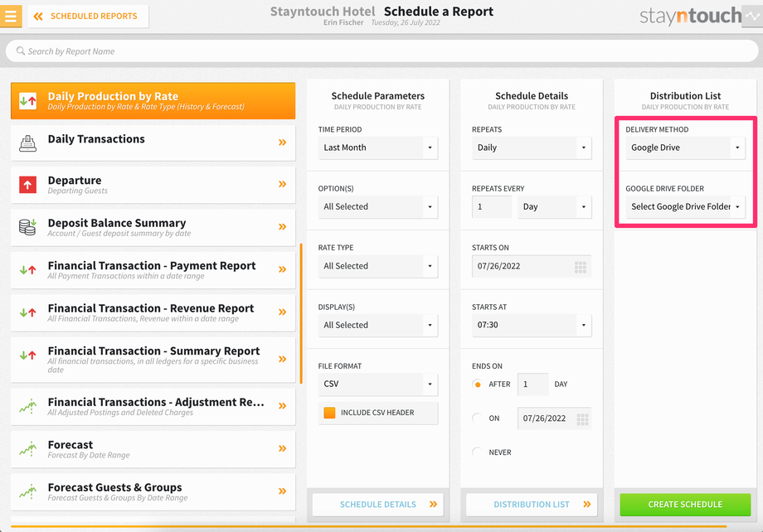The height and width of the screenshot is (532, 763).
Task: Open the Repeats Every Day unit dropdown
Action: [554, 206]
